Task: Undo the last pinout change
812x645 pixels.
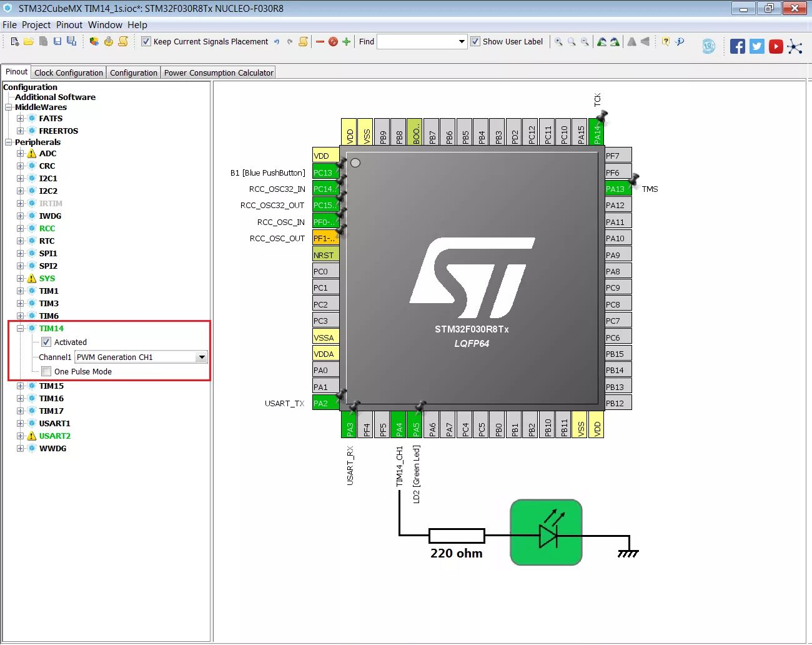Action: pos(277,41)
